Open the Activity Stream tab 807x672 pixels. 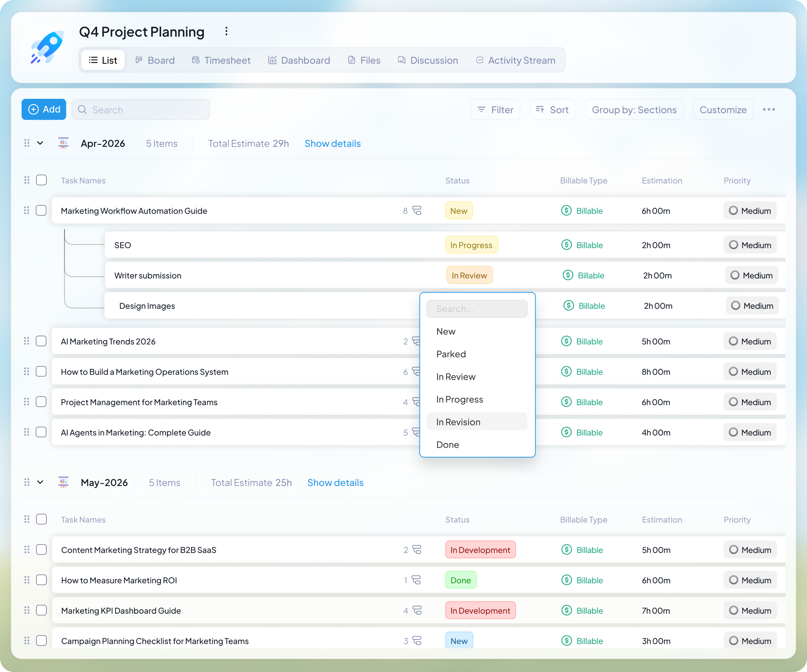516,60
